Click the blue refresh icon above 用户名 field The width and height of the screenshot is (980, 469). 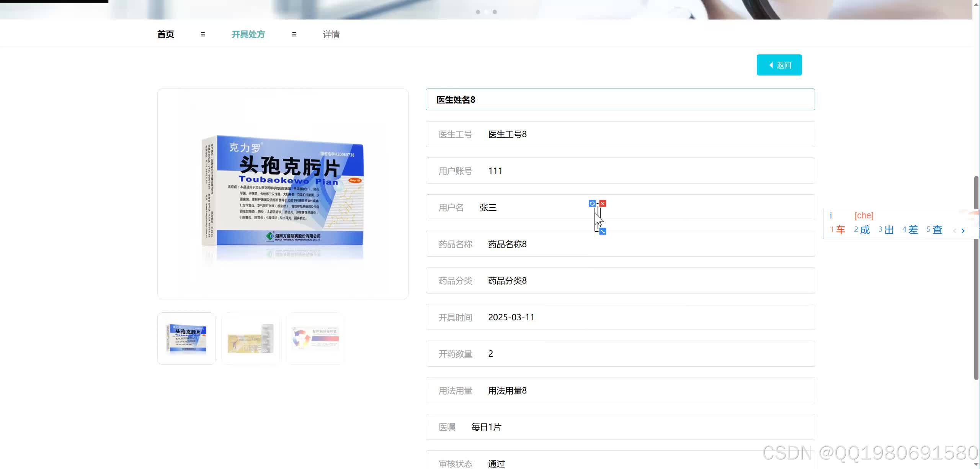pos(592,203)
